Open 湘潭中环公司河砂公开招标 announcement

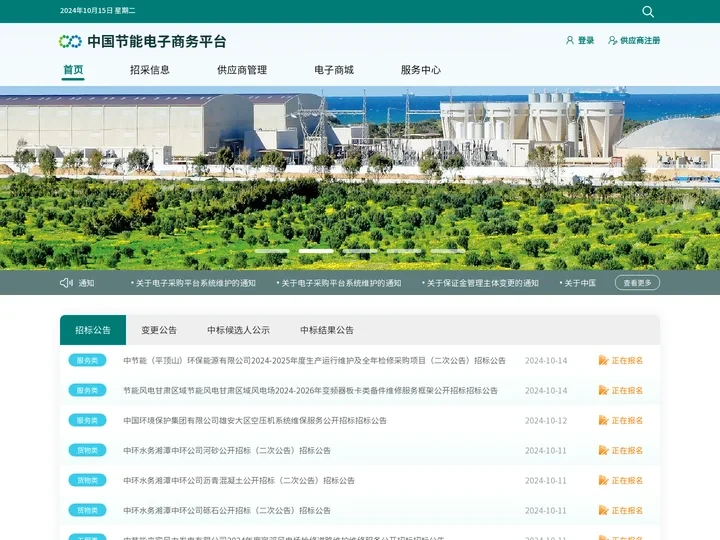coord(227,450)
